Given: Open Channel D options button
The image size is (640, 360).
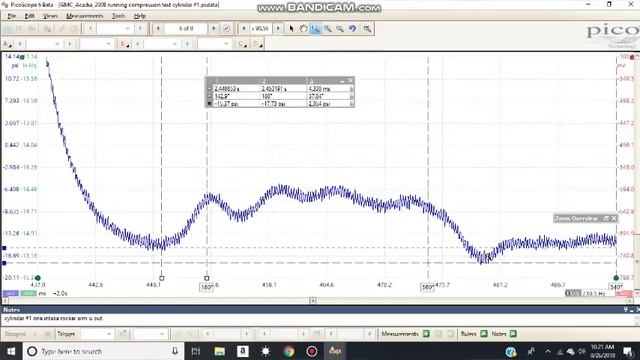Looking at the screenshot, I should click(x=258, y=44).
